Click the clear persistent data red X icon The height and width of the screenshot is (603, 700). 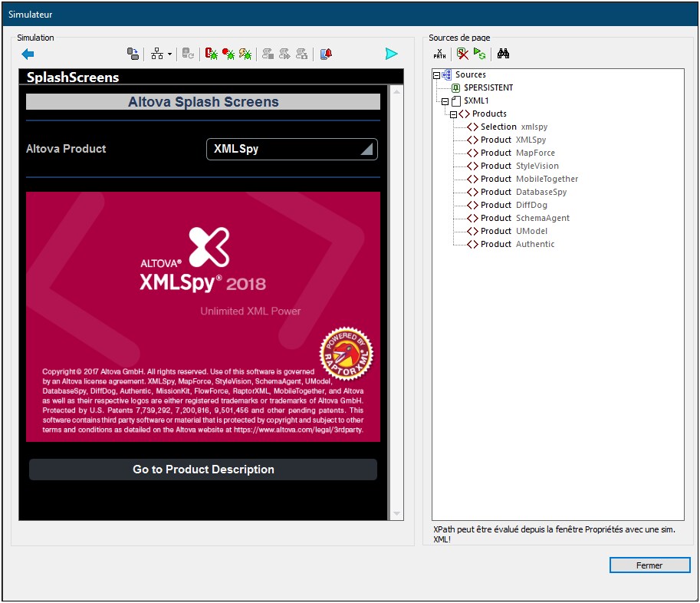point(462,54)
